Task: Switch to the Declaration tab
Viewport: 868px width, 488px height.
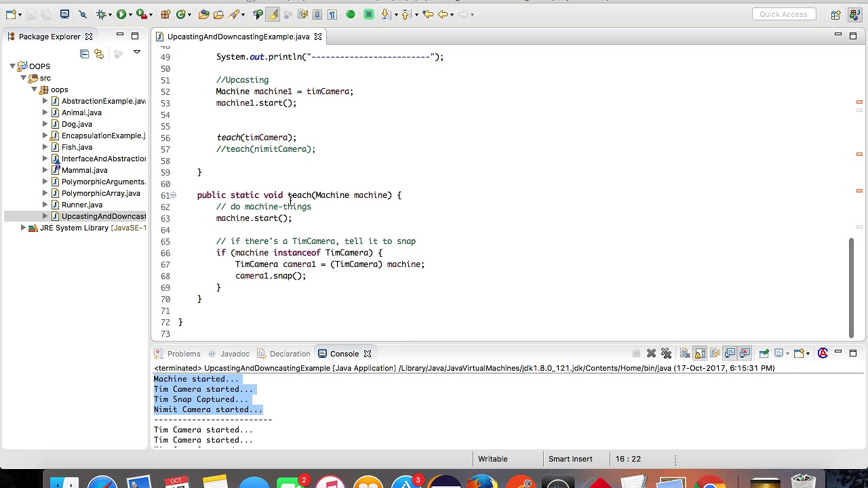Action: 283,354
